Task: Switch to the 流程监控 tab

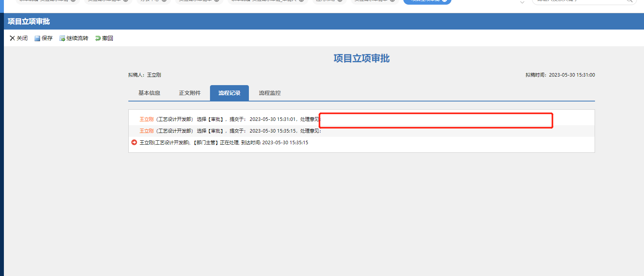Action: (x=270, y=93)
